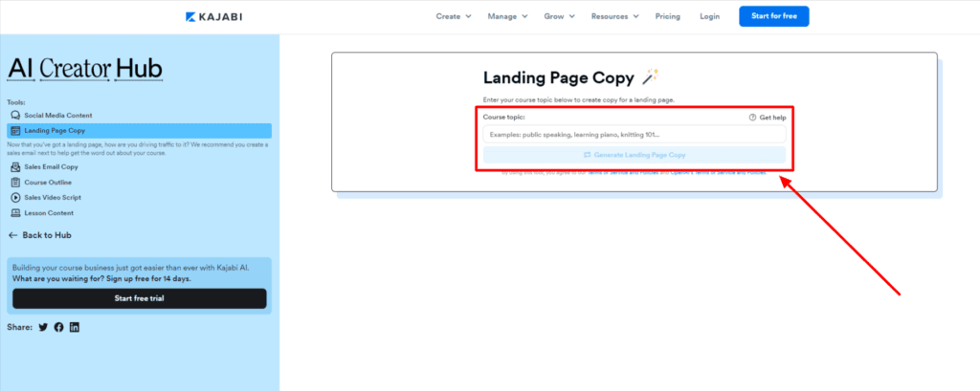
Task: Click the Login link
Action: pos(709,17)
